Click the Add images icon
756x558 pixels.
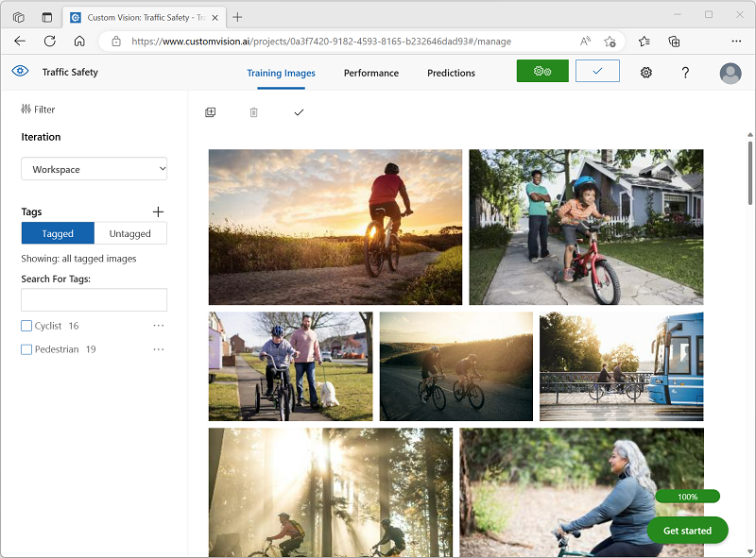tap(210, 112)
